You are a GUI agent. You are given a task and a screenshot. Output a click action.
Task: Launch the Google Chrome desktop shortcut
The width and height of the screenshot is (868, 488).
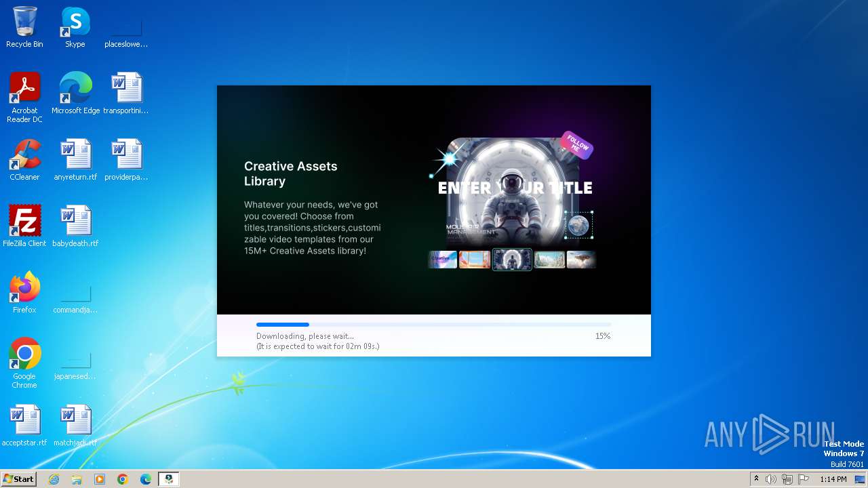(24, 363)
